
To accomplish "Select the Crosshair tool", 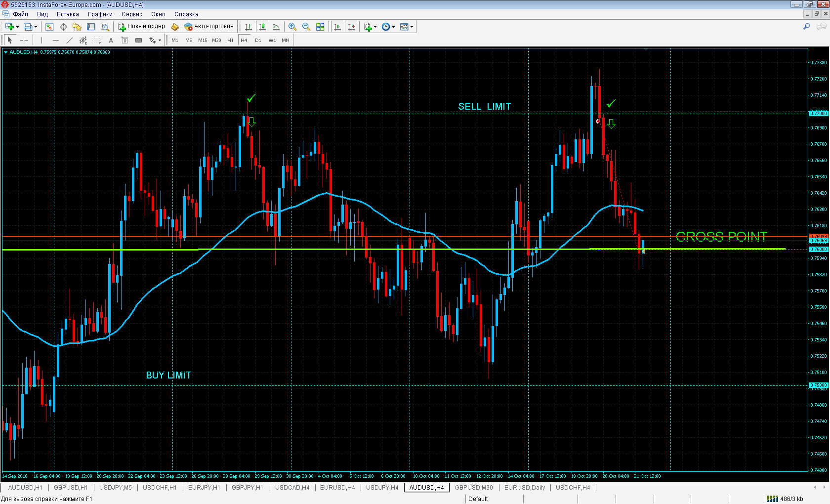I will click(24, 40).
